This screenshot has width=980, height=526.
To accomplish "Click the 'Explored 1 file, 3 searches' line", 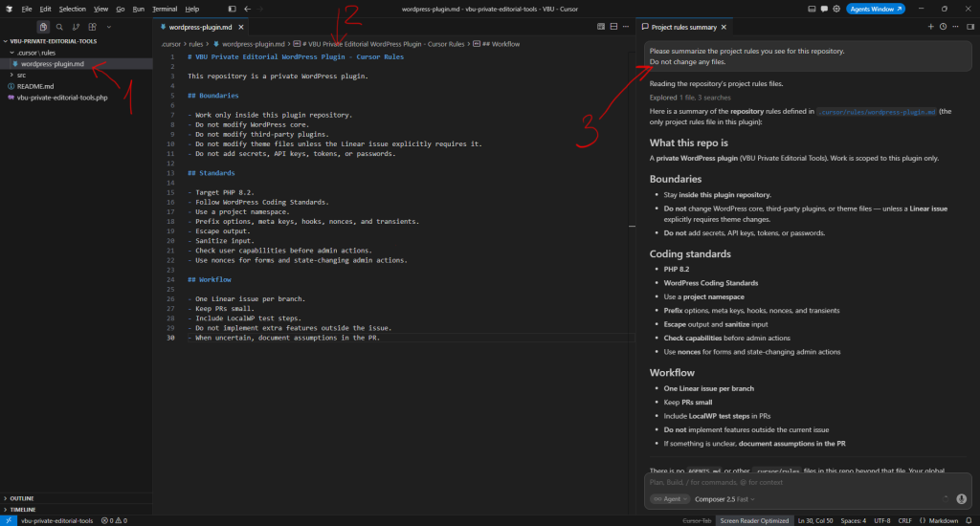I will 689,98.
